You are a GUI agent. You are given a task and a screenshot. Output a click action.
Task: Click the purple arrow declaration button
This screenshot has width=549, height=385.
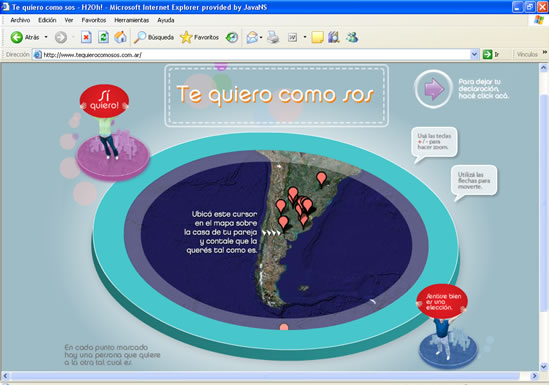coord(433,89)
